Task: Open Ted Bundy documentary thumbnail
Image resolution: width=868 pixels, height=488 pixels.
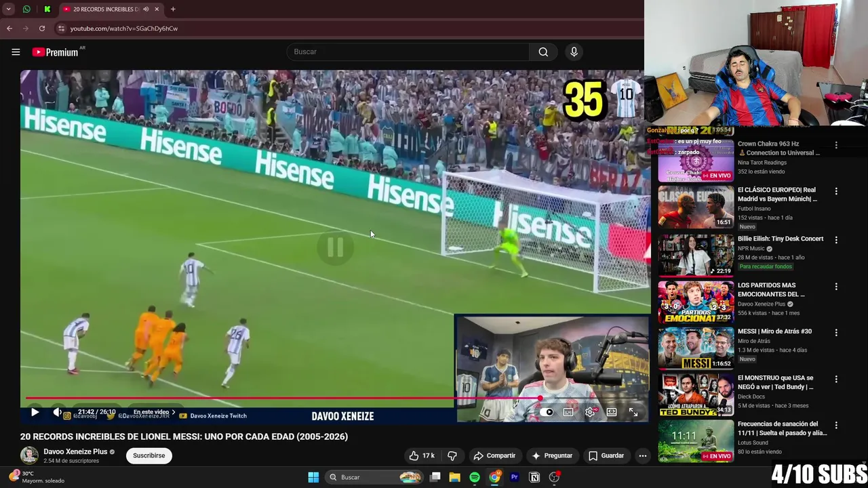Action: [x=696, y=394]
